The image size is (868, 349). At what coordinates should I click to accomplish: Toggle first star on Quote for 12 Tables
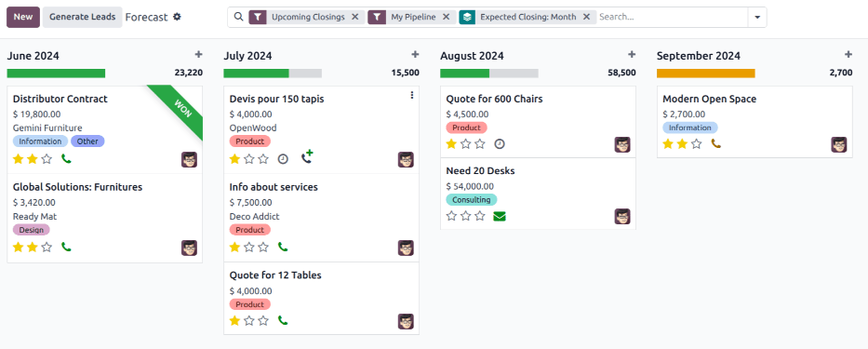[234, 320]
